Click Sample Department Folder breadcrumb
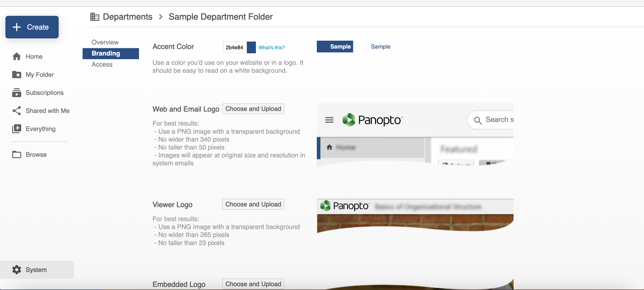 [x=221, y=17]
